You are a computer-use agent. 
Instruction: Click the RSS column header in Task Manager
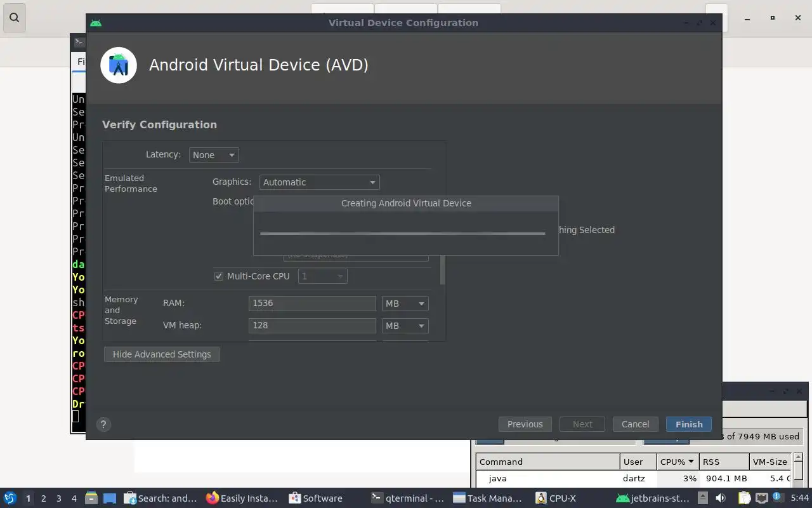[x=724, y=462]
